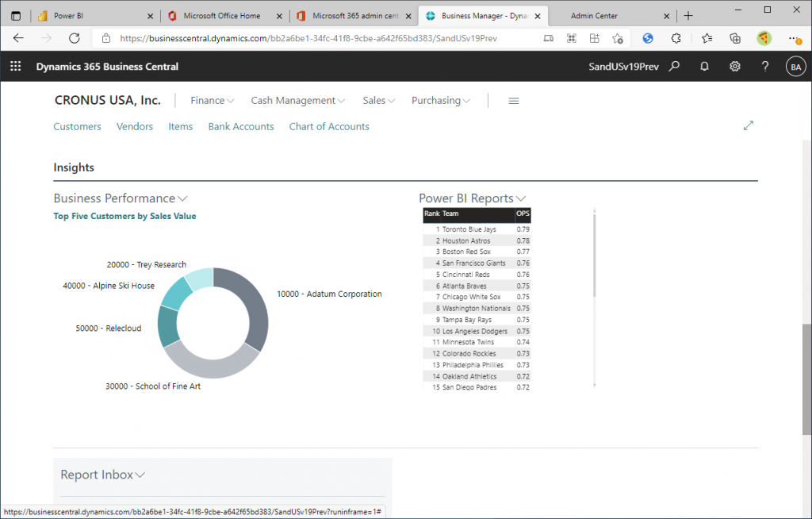Click the blue globe extension icon
The width and height of the screenshot is (812, 519).
point(648,38)
